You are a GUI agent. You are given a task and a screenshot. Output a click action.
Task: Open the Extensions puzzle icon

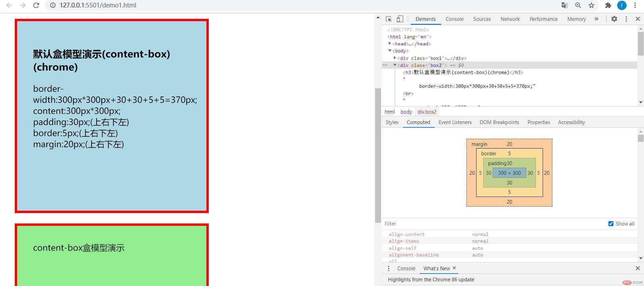click(608, 5)
